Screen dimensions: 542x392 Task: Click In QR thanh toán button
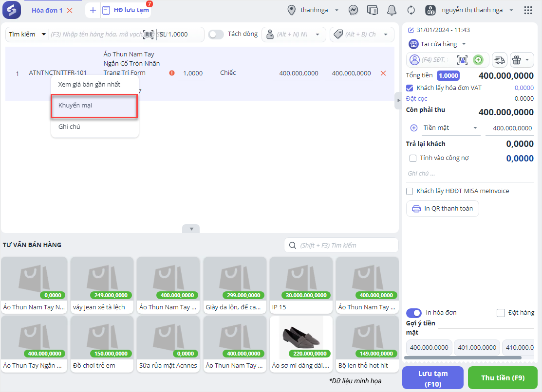pos(443,209)
